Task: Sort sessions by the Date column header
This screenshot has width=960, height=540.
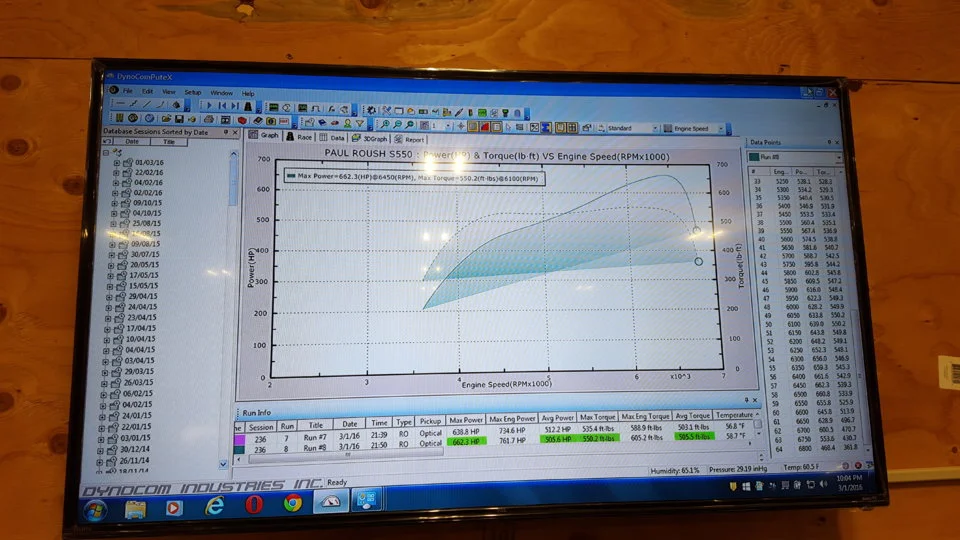Action: tap(132, 141)
